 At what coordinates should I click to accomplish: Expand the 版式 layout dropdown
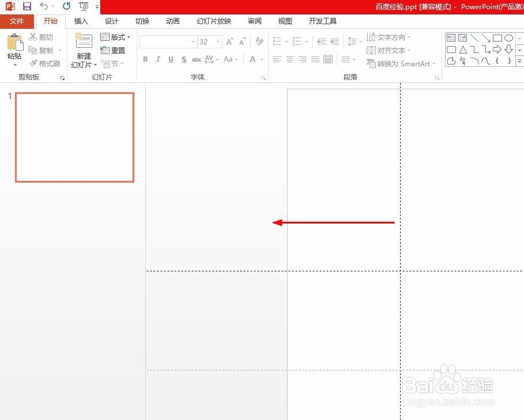click(x=116, y=36)
